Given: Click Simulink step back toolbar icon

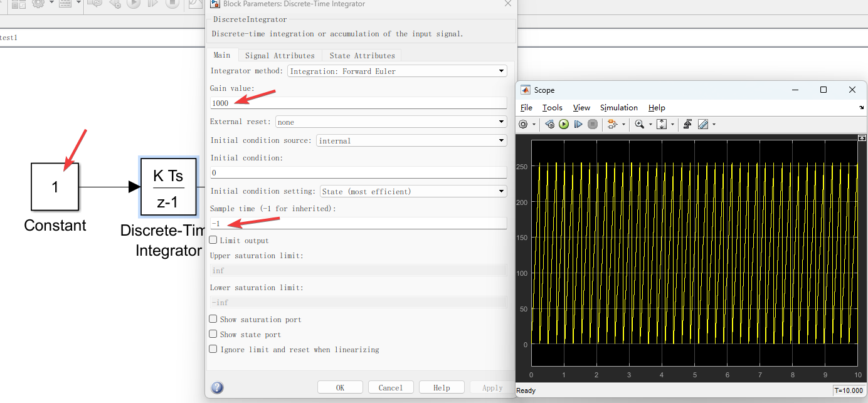Looking at the screenshot, I should pos(115,4).
